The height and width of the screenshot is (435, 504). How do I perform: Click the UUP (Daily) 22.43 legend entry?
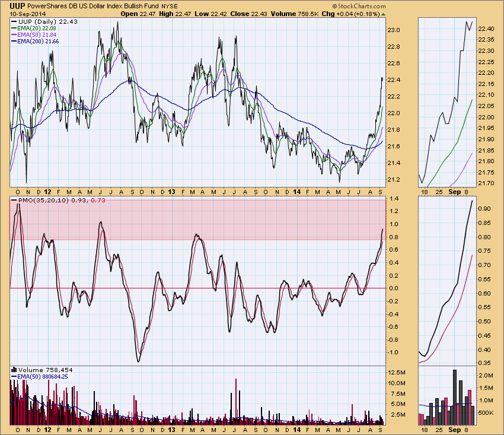pos(44,21)
